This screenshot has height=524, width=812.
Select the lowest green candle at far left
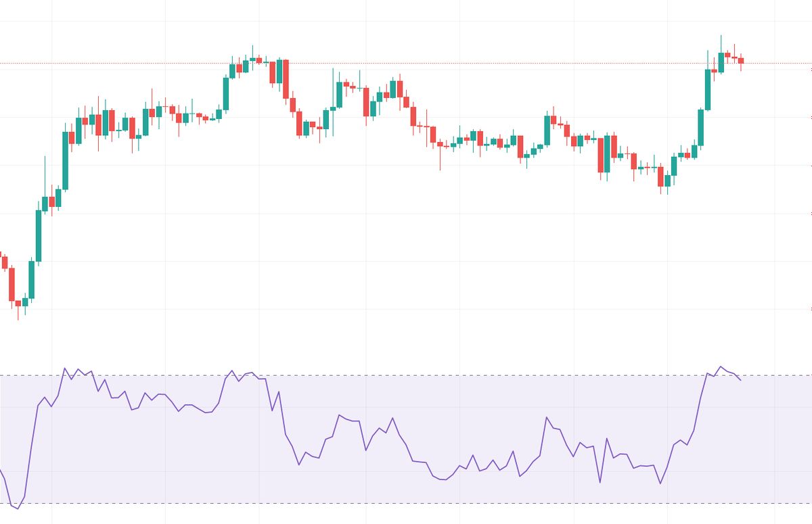(x=25, y=302)
